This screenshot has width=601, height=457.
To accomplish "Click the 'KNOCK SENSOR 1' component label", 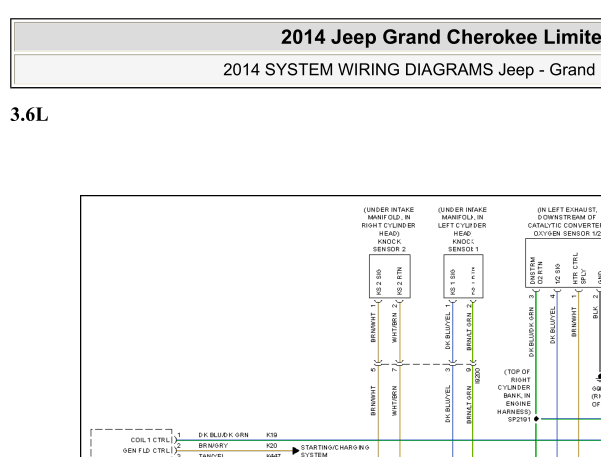I will (463, 245).
